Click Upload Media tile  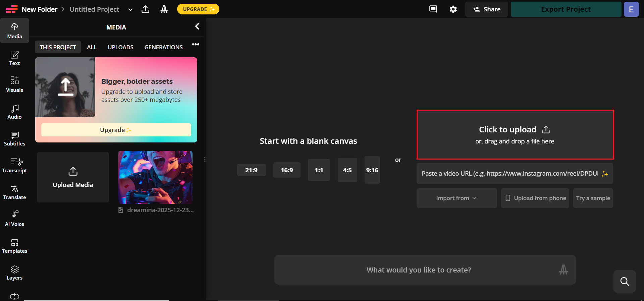point(73,177)
